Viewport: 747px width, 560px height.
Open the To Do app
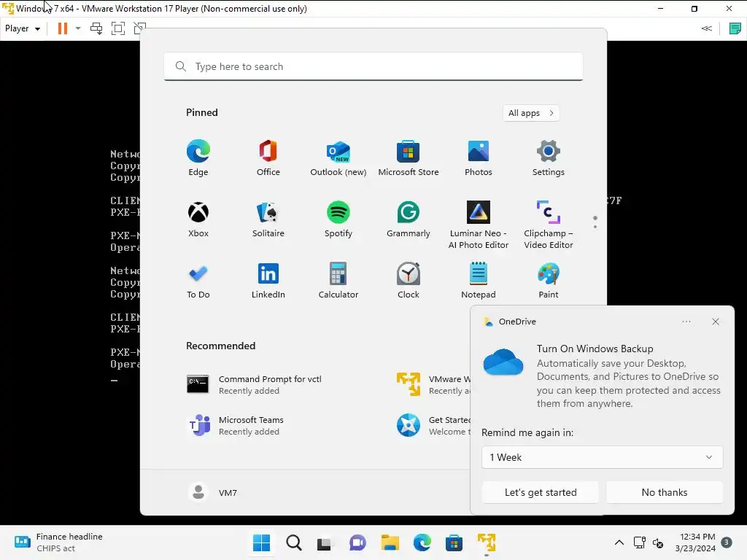(x=198, y=281)
